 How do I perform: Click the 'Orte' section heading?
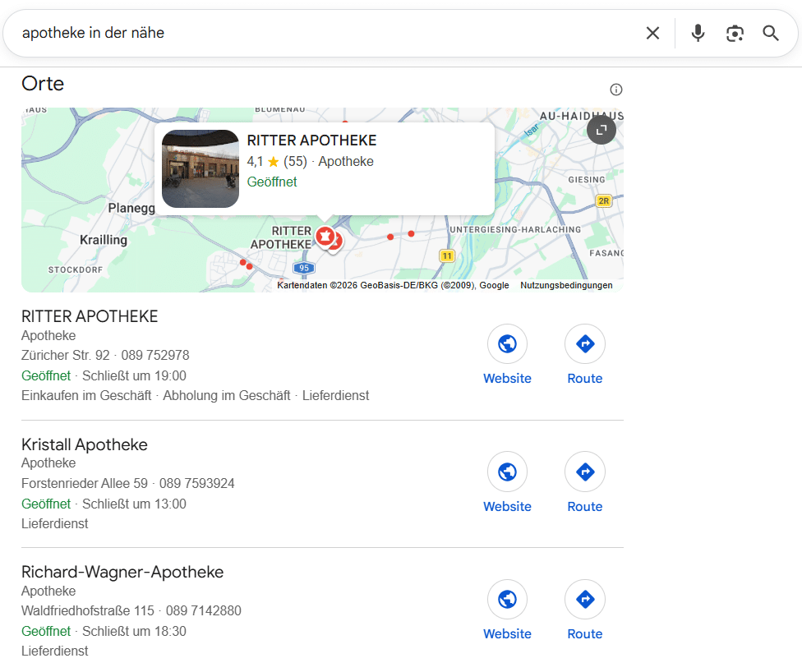coord(43,83)
